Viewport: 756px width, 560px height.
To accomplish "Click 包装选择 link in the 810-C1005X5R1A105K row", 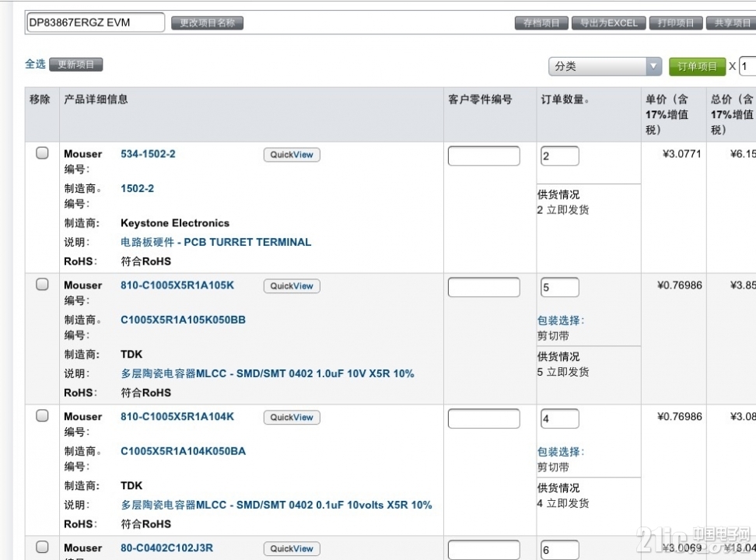I will [561, 320].
